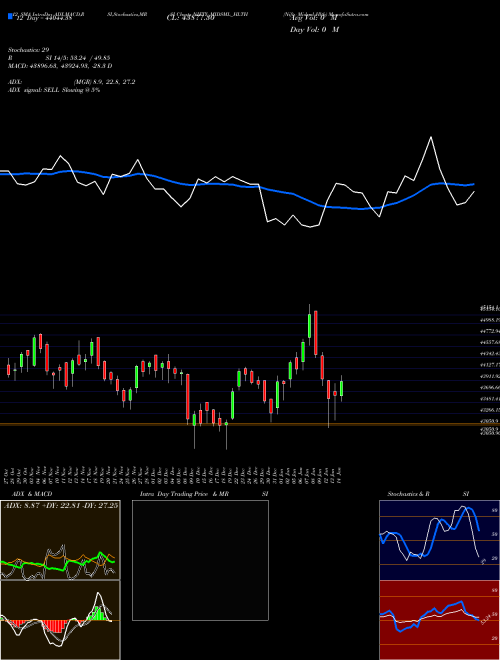Click the last green candlestick on chart
Image resolution: width=500 pixels, height=660 pixels.
(x=341, y=389)
